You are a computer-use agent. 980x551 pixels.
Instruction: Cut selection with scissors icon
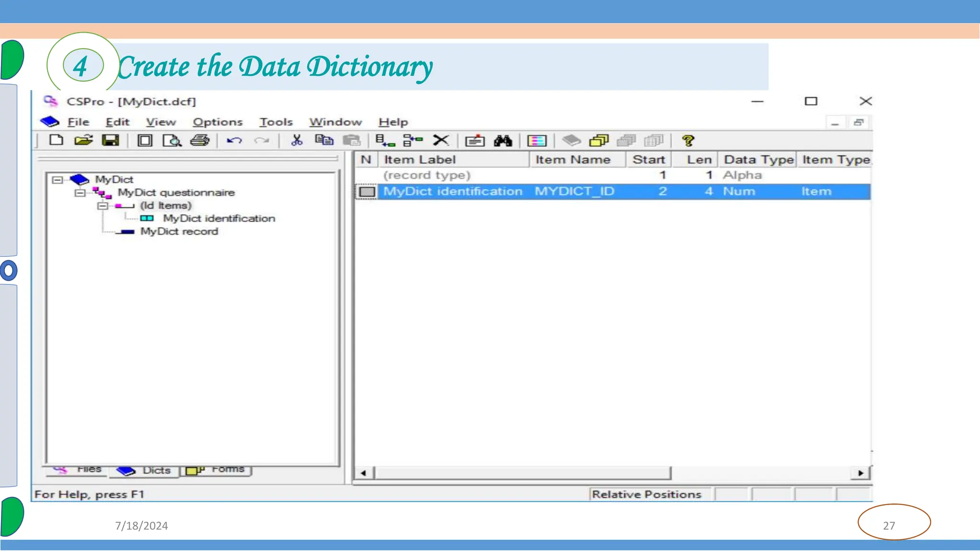297,140
